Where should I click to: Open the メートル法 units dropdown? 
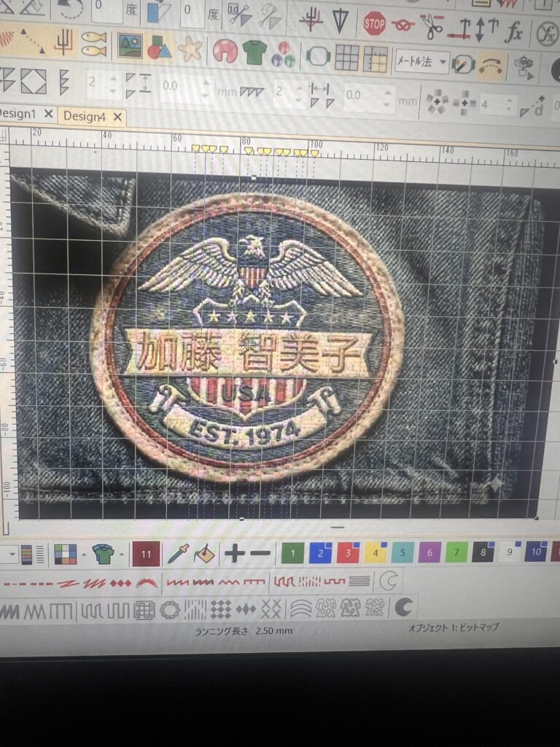click(x=422, y=61)
